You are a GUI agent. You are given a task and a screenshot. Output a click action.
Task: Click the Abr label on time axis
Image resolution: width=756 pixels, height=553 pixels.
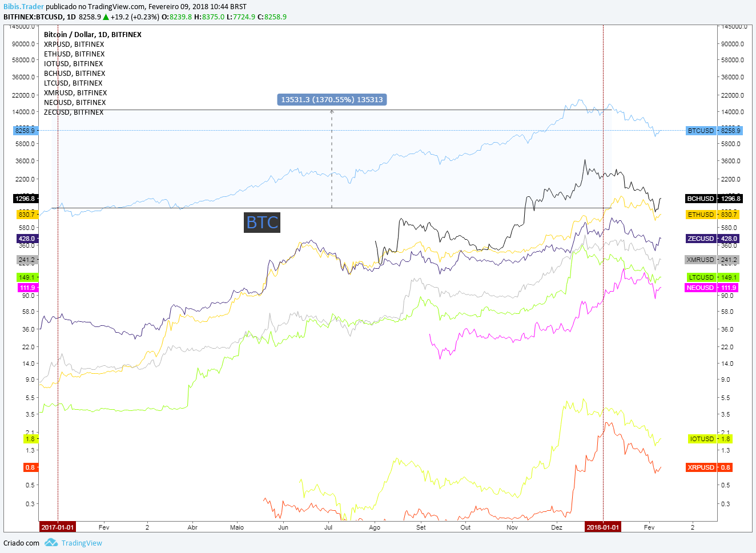192,527
